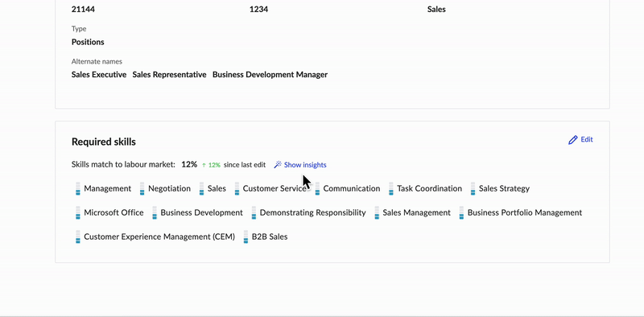Click the green upward arrow indicator
Image resolution: width=644 pixels, height=317 pixels.
click(x=204, y=165)
